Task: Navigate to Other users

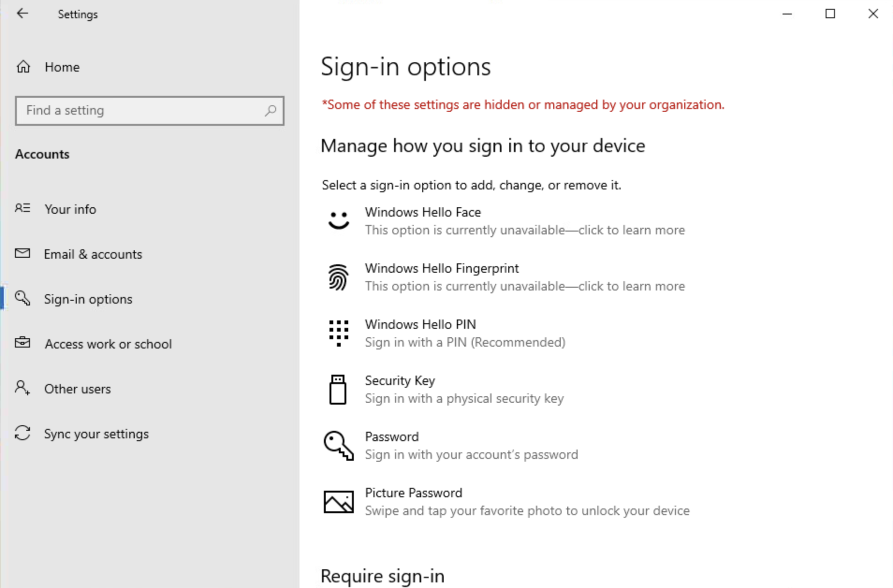Action: (x=78, y=389)
